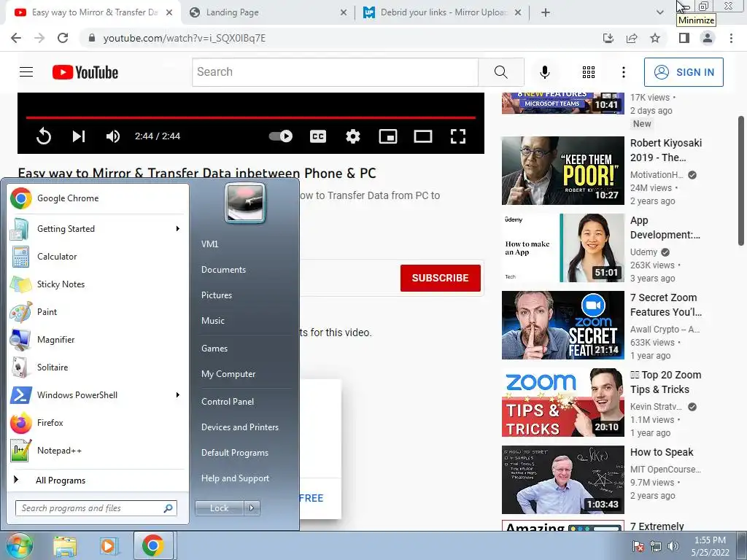
Task: Skip to next video in player
Action: [x=79, y=136]
